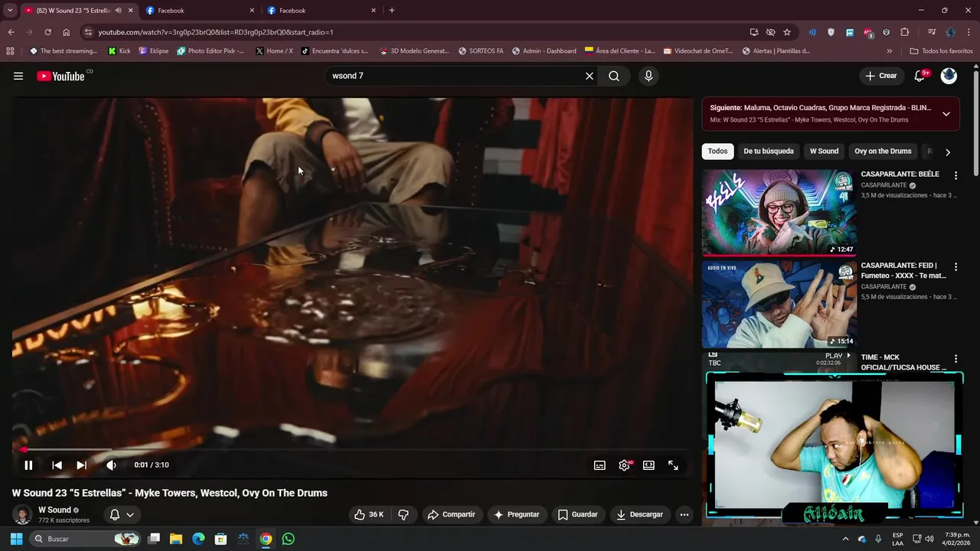Select the Ovy on the Drums chip
This screenshot has height=551, width=980.
tap(883, 152)
